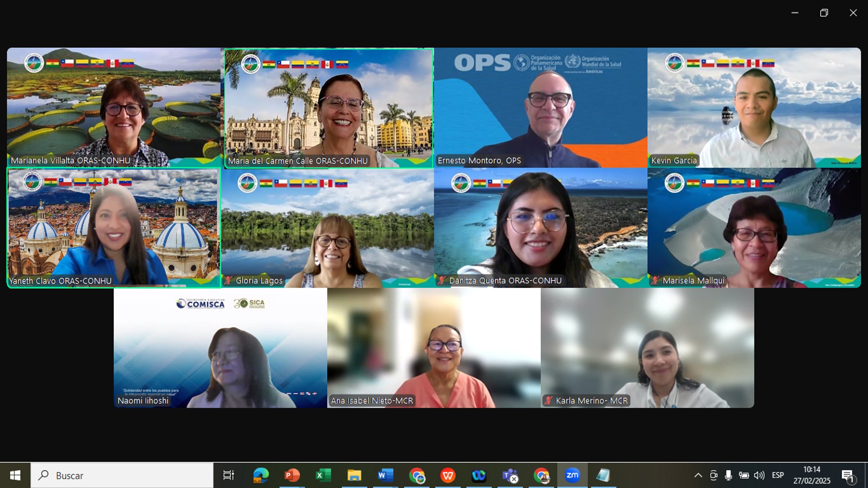Open Microsoft Teams taskbar icon
868x488 pixels.
coord(510,475)
